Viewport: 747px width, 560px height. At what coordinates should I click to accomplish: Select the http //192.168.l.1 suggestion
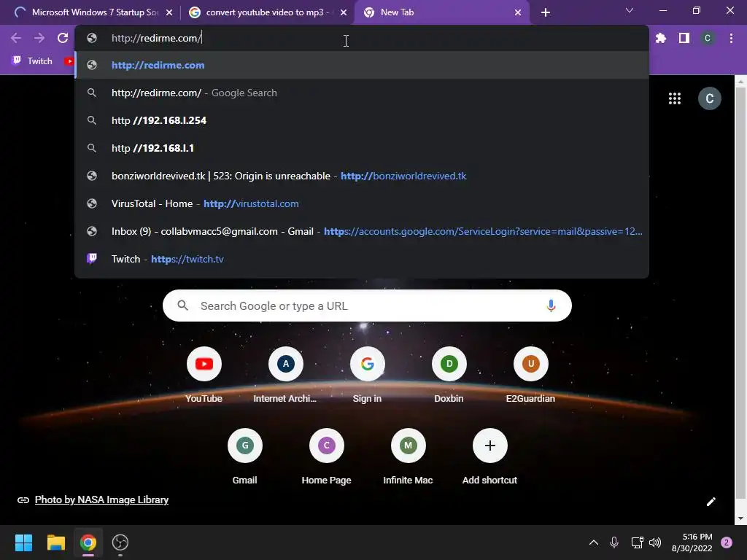(362, 148)
